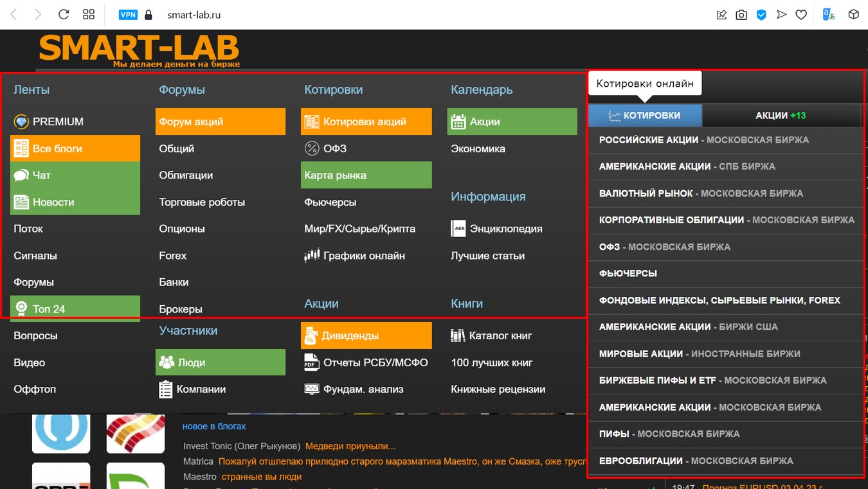Open Книжные рецензии entry

498,389
